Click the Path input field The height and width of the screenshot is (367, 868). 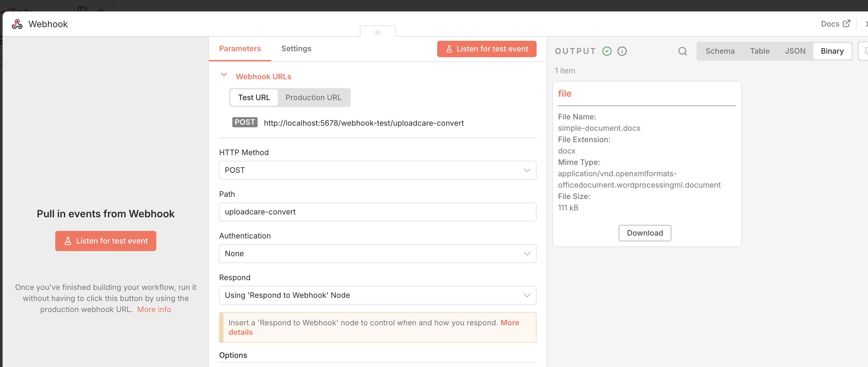click(x=378, y=212)
